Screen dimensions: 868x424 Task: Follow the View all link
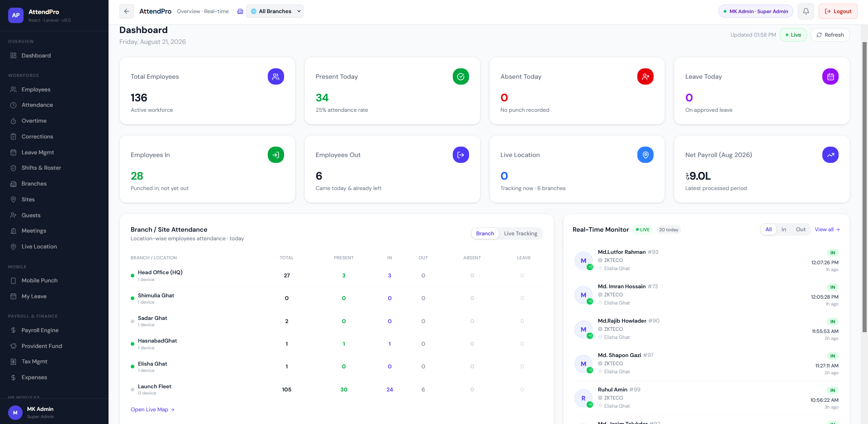click(x=827, y=229)
